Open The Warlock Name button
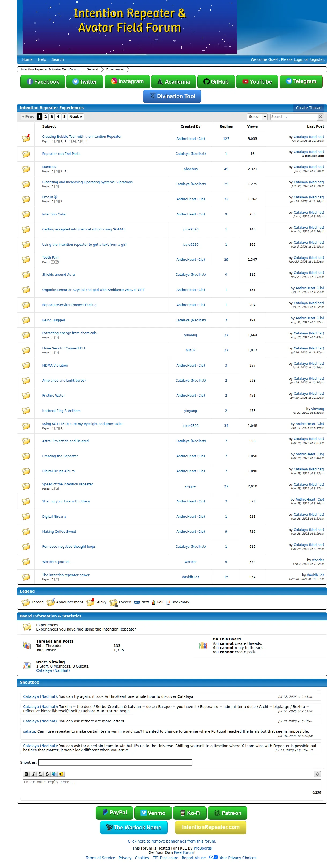The image size is (327, 868). tap(133, 827)
